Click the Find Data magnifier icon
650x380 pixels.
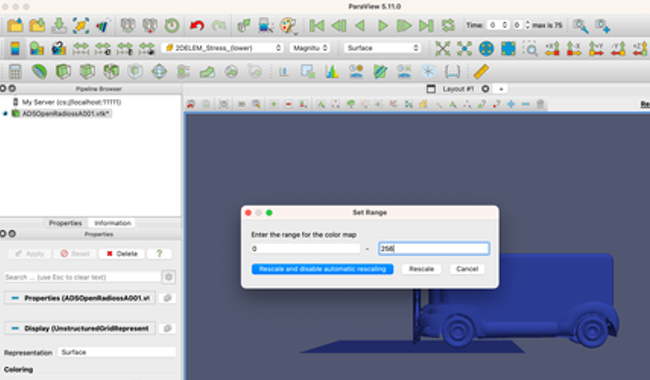(x=580, y=26)
